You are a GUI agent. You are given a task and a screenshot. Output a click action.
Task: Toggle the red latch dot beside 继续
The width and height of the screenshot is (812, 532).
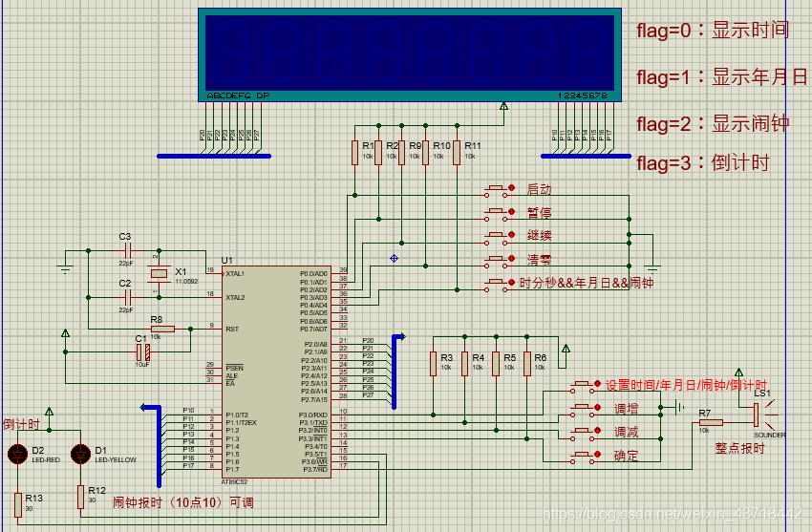tap(512, 234)
